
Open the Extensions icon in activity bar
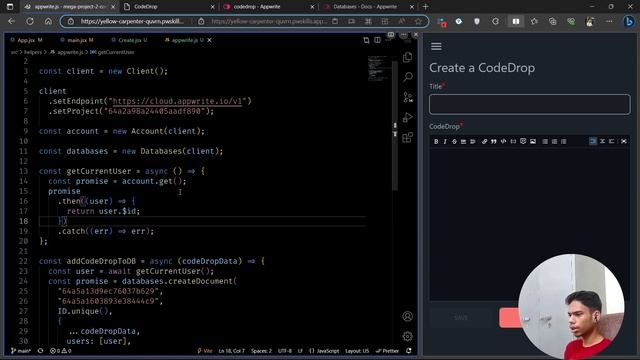click(407, 138)
